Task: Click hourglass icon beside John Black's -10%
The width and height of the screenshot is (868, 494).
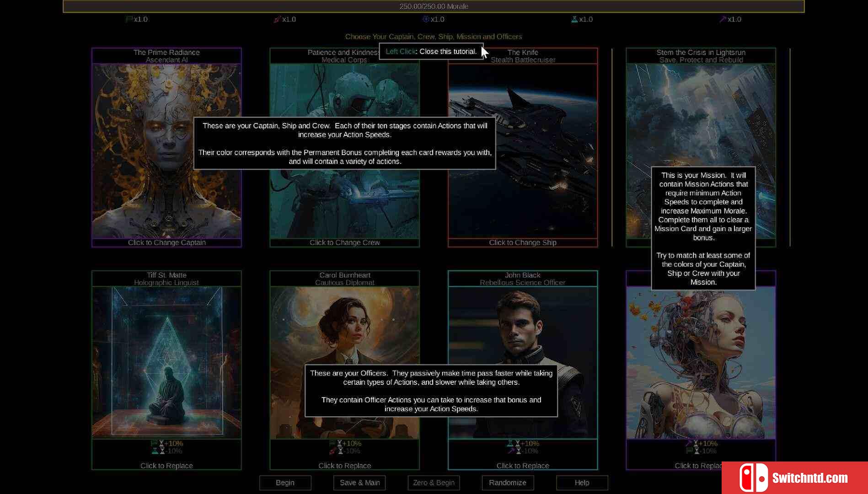Action: pyautogui.click(x=518, y=451)
